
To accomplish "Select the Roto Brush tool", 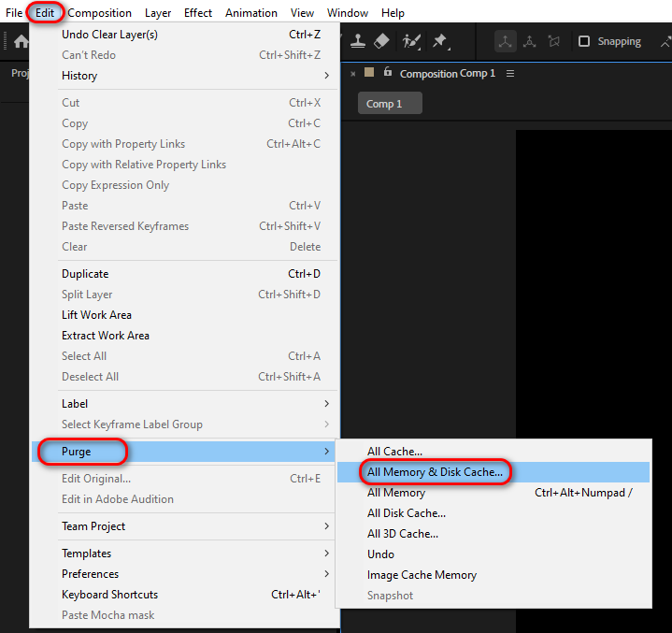I will (x=411, y=41).
